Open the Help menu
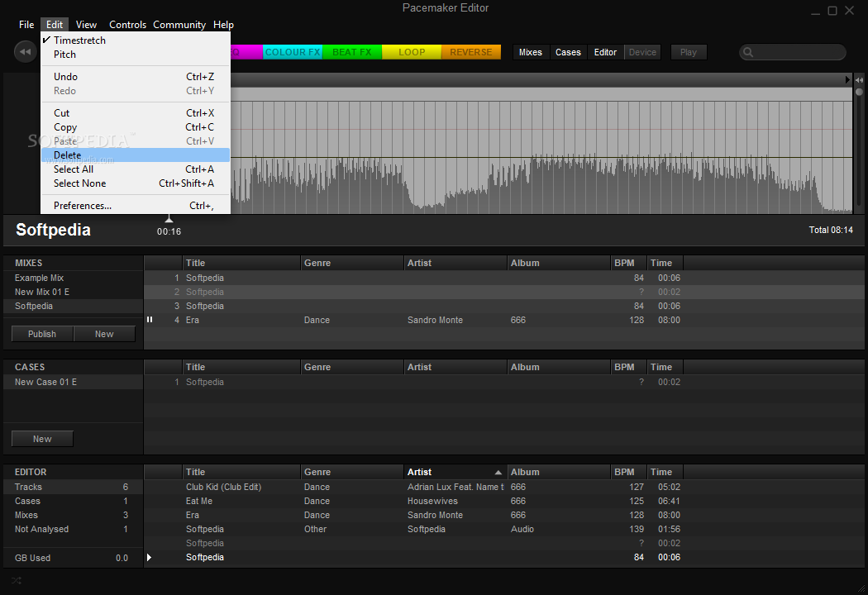 (x=224, y=24)
